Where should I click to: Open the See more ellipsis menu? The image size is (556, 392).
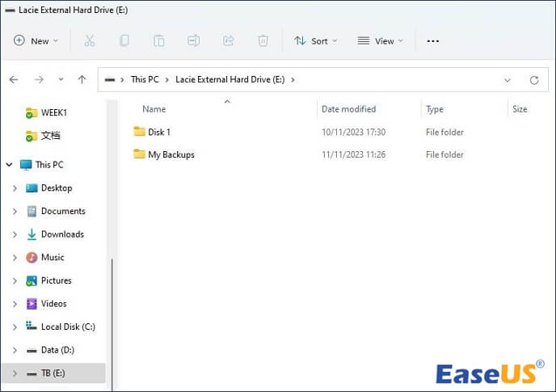tap(432, 40)
